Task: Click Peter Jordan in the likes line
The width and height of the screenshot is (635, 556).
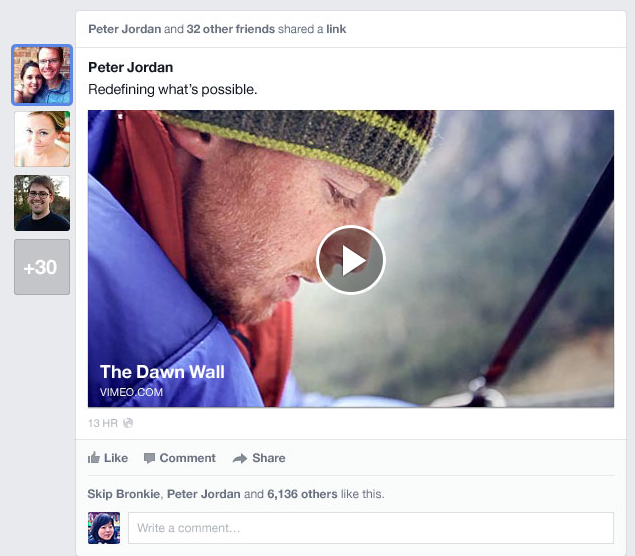Action: 202,493
